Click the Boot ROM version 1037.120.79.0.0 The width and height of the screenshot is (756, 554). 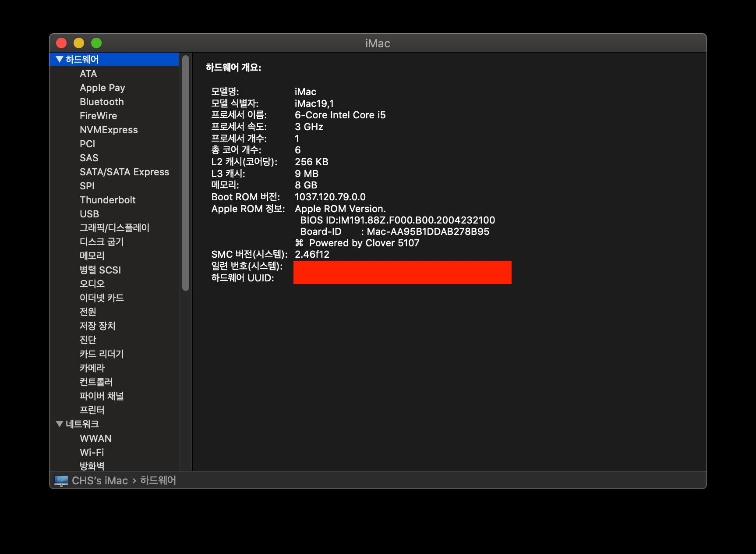[x=330, y=197]
